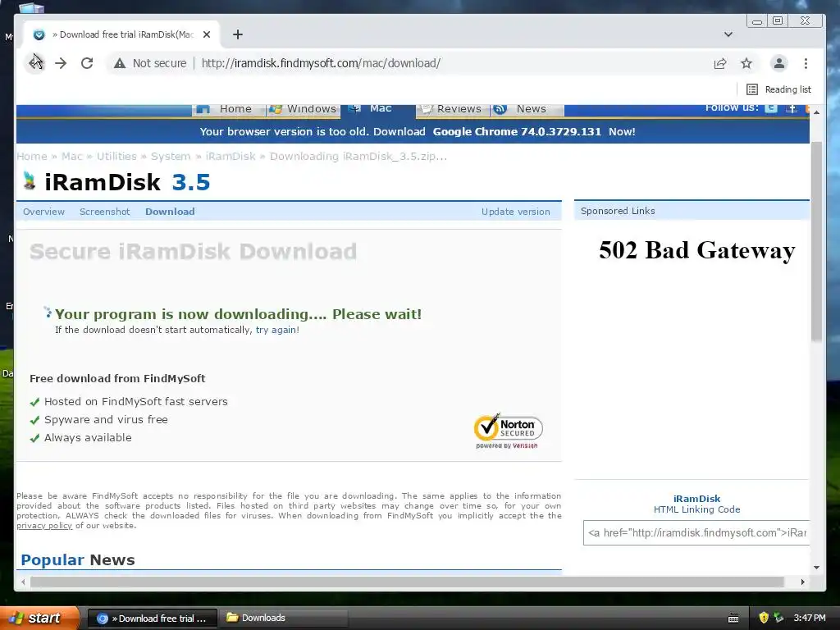Open the Mac navigation tab
The image size is (840, 630).
click(377, 109)
